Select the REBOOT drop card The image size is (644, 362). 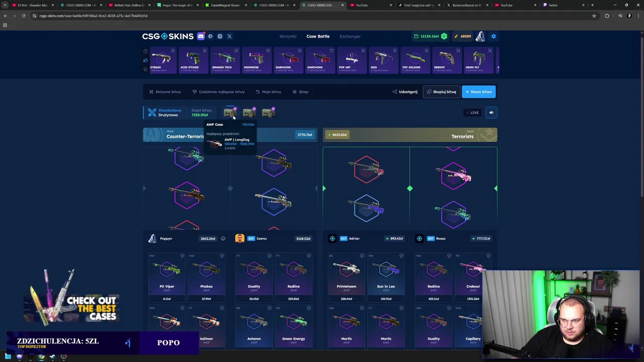(x=447, y=60)
